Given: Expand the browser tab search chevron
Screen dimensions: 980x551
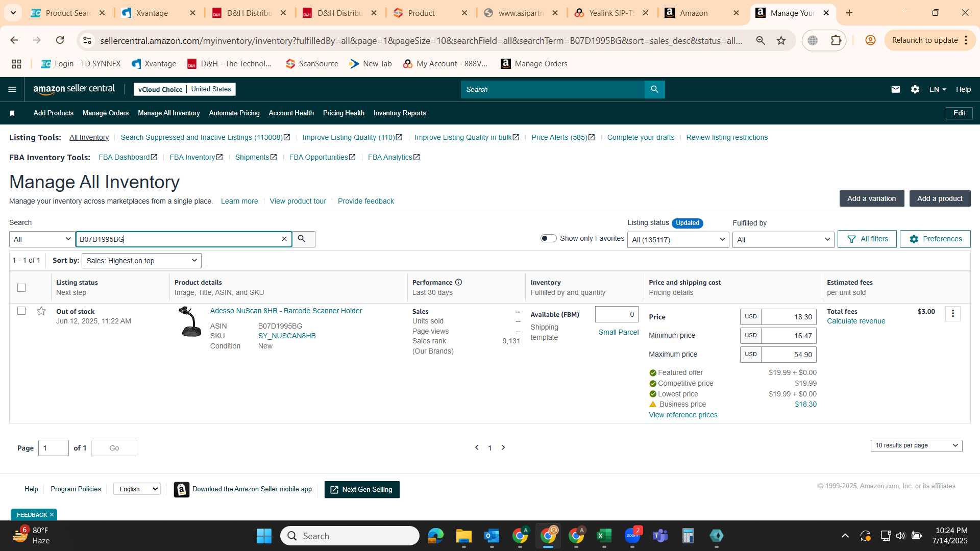Looking at the screenshot, I should (13, 13).
